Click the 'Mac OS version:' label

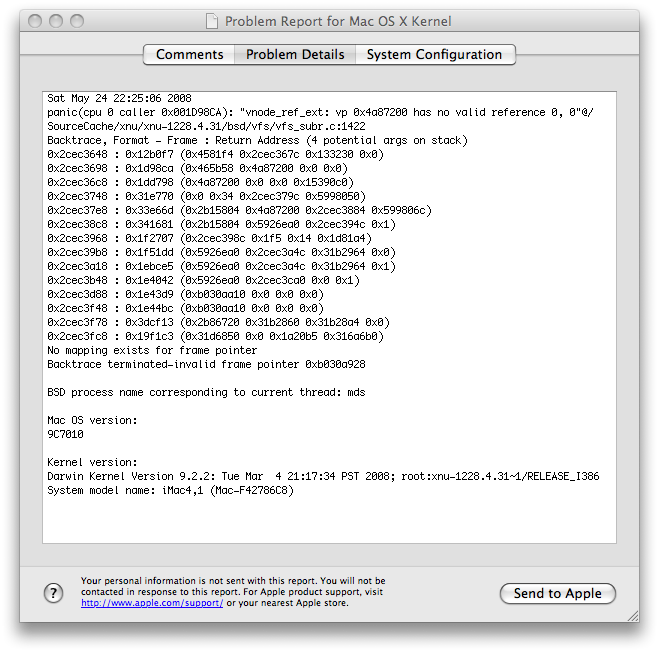[x=92, y=420]
